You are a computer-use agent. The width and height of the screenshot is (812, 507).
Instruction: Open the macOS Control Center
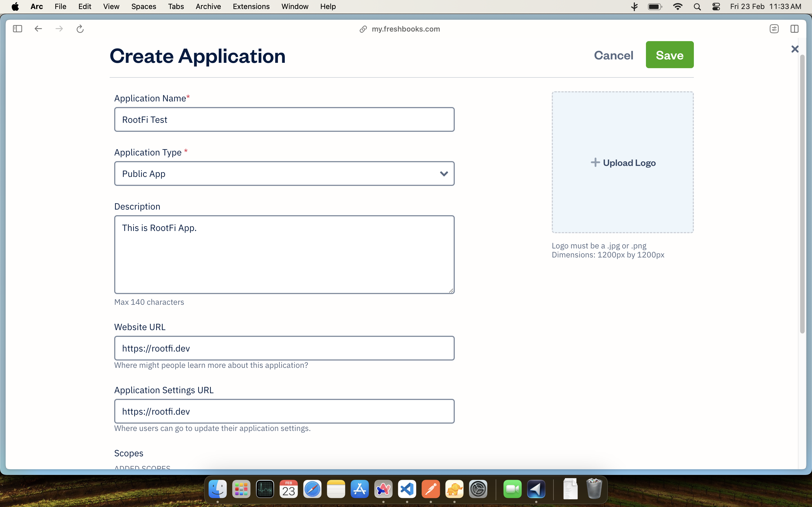tap(716, 7)
